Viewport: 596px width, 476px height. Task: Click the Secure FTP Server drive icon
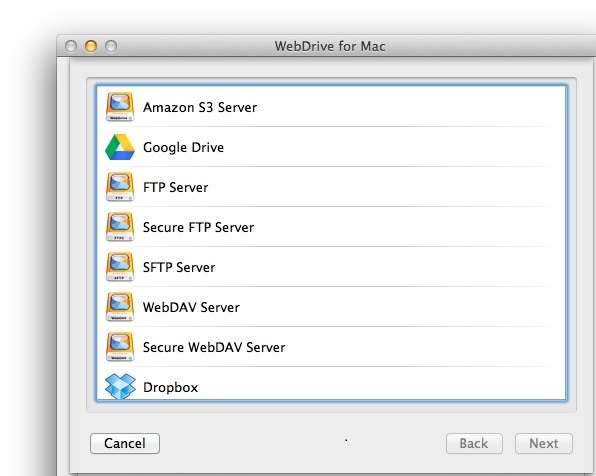click(120, 227)
